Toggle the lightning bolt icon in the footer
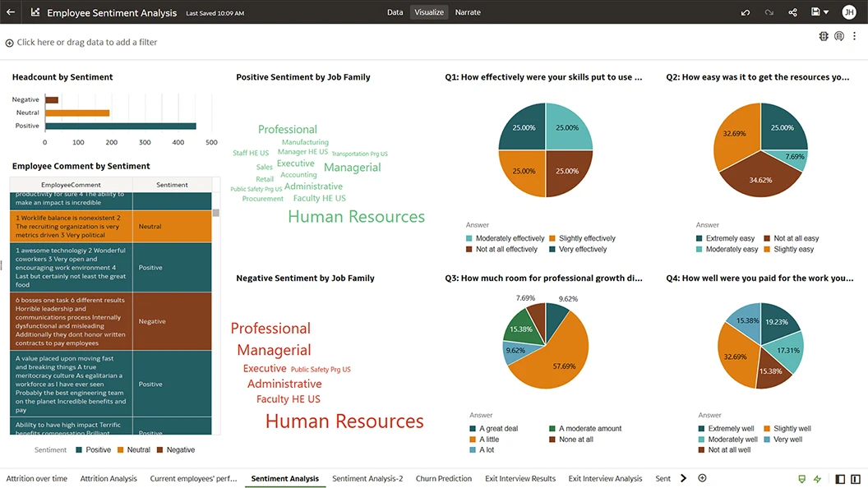The height and width of the screenshot is (488, 868). pos(817,479)
